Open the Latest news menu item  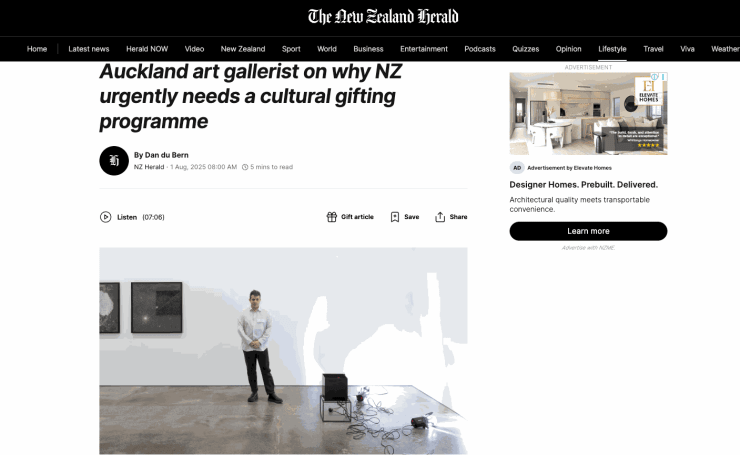point(89,49)
